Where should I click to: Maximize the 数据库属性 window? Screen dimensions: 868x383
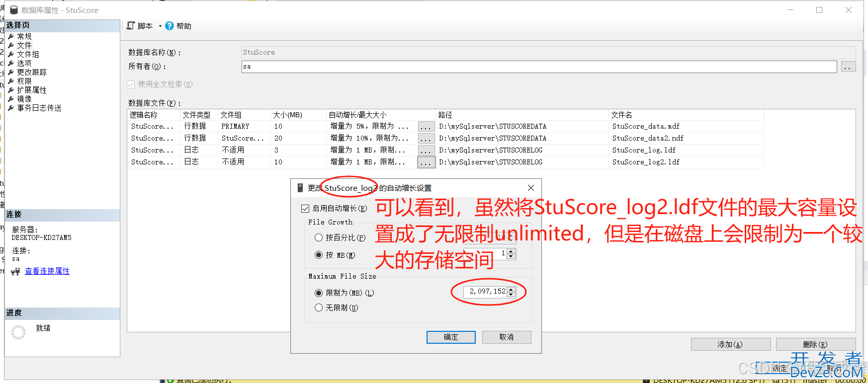[x=819, y=10]
